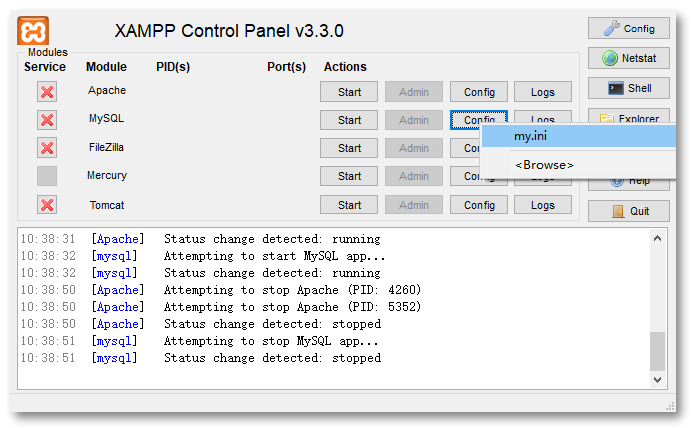Start the Apache module
The height and width of the screenshot is (428, 691).
349,92
